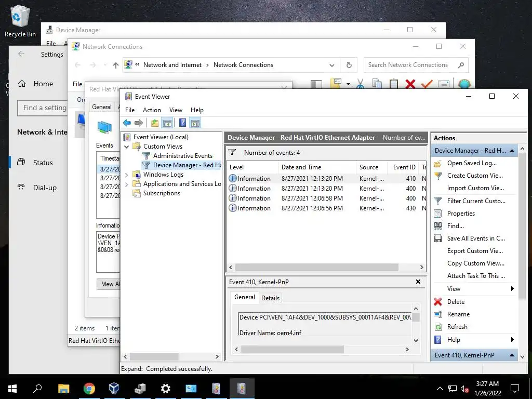532x399 pixels.
Task: Click the forward arrow in Event Viewer toolbar
Action: coord(138,123)
